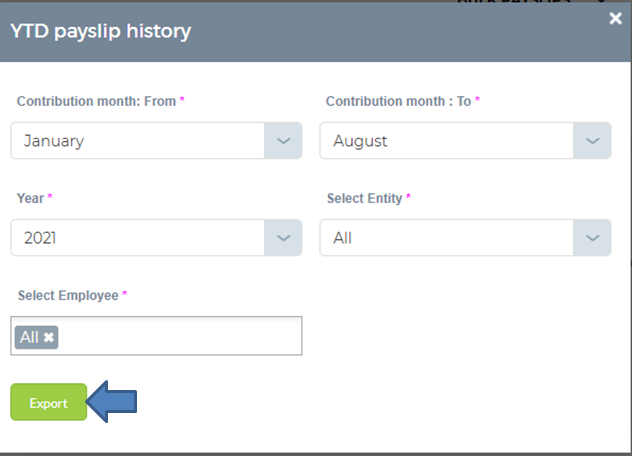The width and height of the screenshot is (632, 456).
Task: Click the YTD payslip history title
Action: [x=100, y=31]
